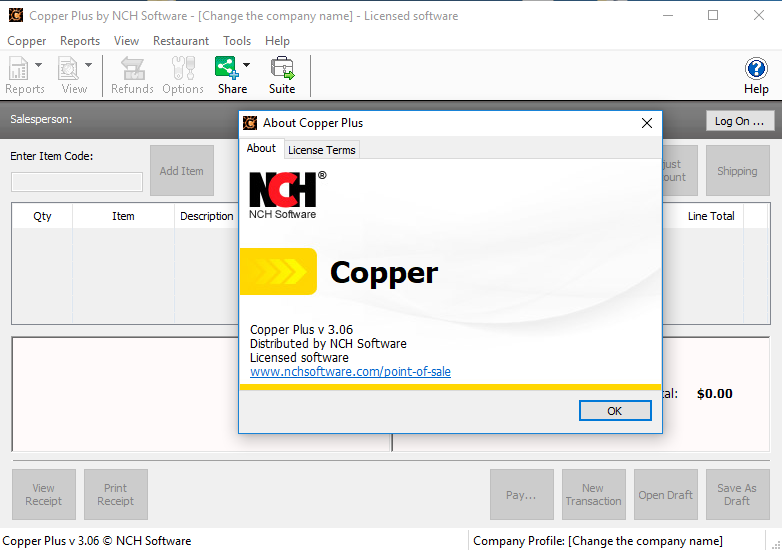The image size is (782, 551).
Task: Click the Item column header
Action: [123, 216]
